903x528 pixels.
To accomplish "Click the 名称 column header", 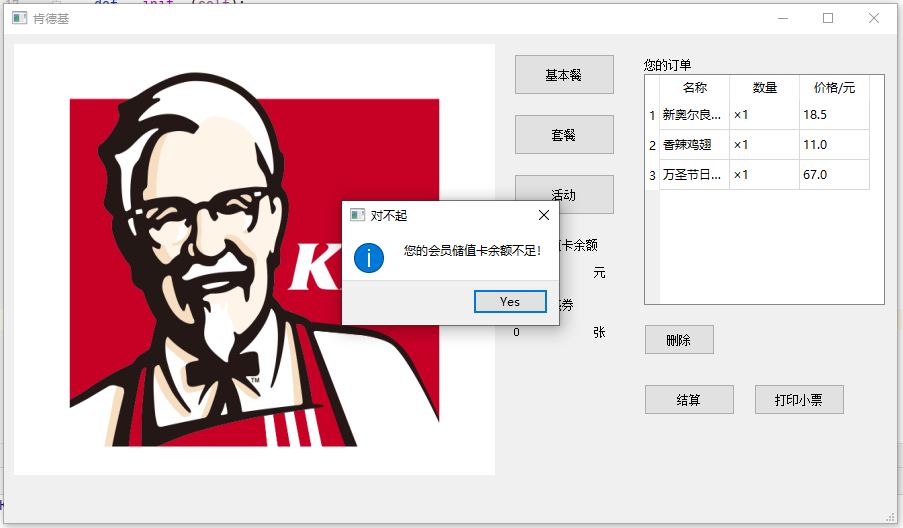I will (694, 88).
